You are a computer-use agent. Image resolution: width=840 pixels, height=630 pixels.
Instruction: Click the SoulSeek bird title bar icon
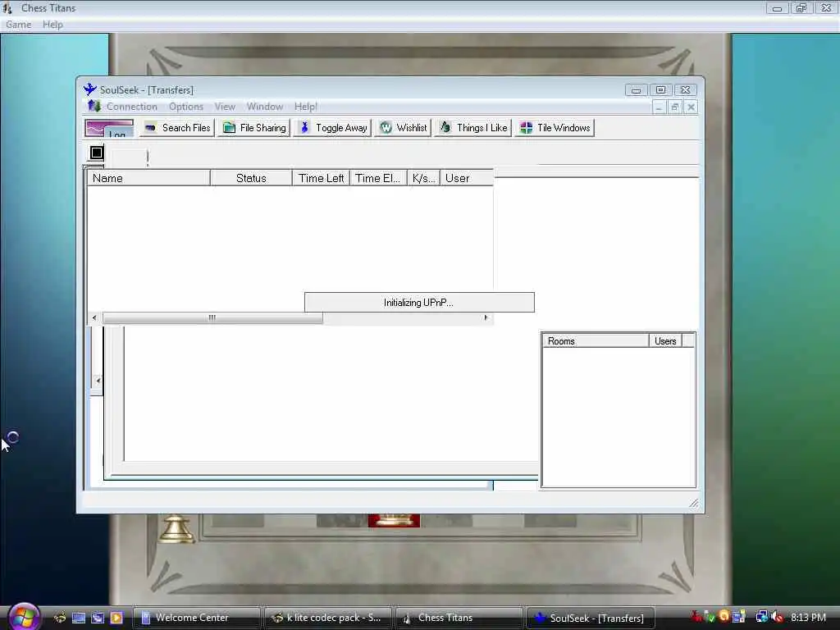click(89, 89)
